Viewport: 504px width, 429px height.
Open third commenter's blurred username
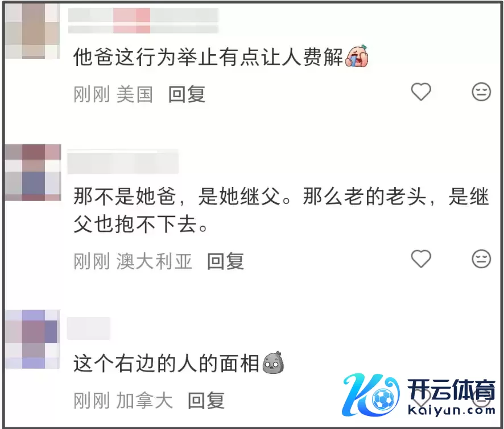tap(89, 328)
